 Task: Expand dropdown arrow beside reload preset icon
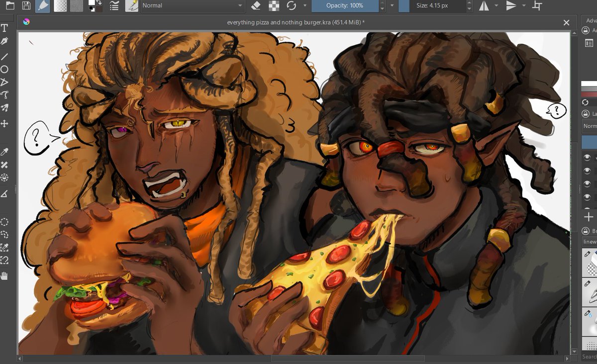[304, 6]
